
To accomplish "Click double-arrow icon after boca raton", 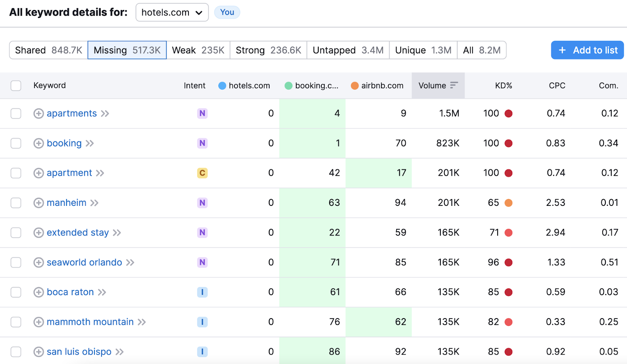I will [102, 292].
